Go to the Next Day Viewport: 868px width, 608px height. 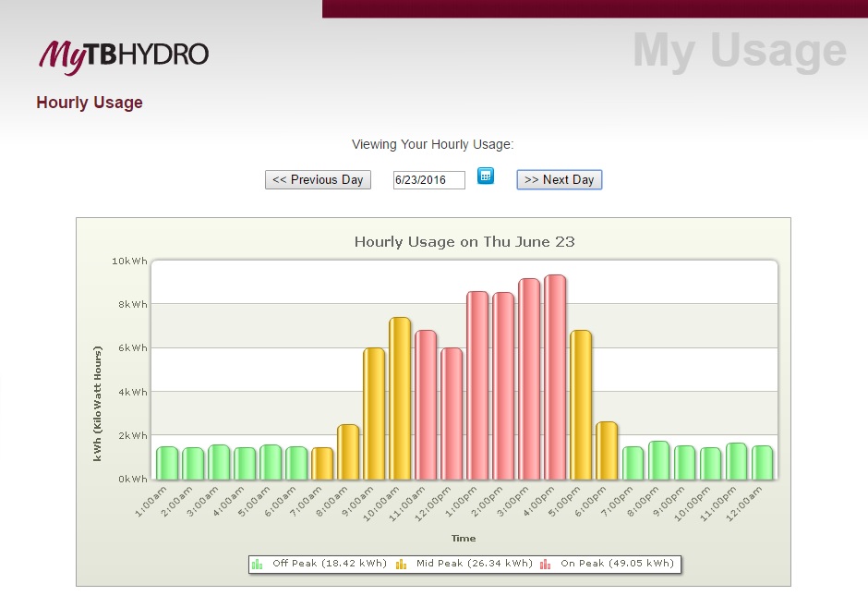(559, 180)
